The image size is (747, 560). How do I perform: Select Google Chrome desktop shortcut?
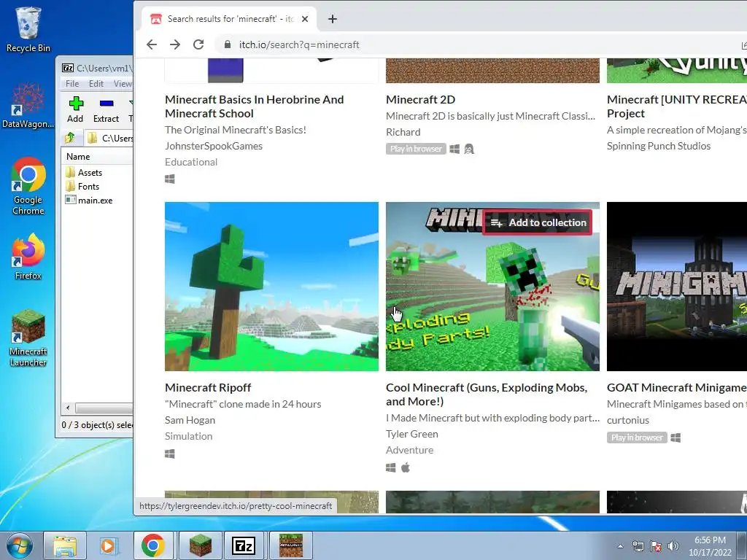click(28, 186)
